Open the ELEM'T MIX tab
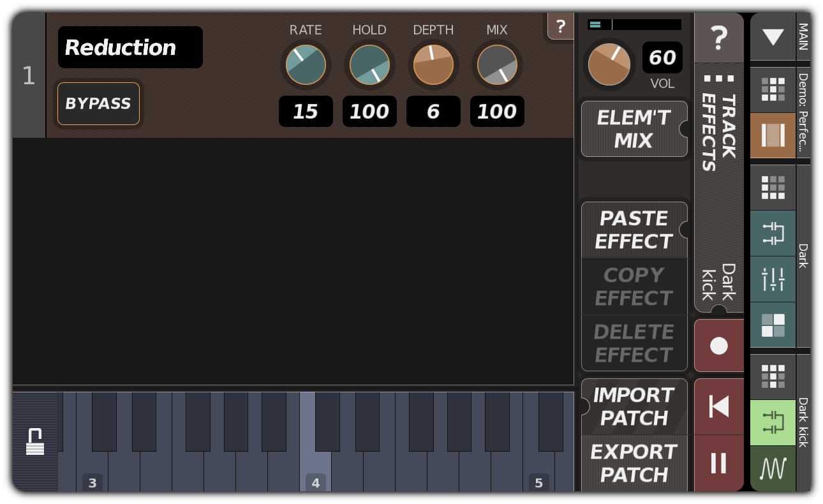 634,129
